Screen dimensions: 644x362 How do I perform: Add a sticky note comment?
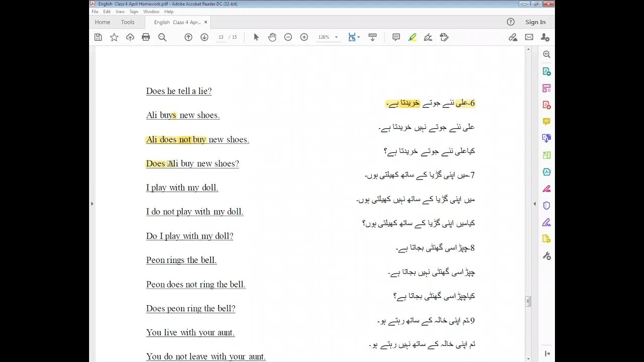pyautogui.click(x=396, y=37)
